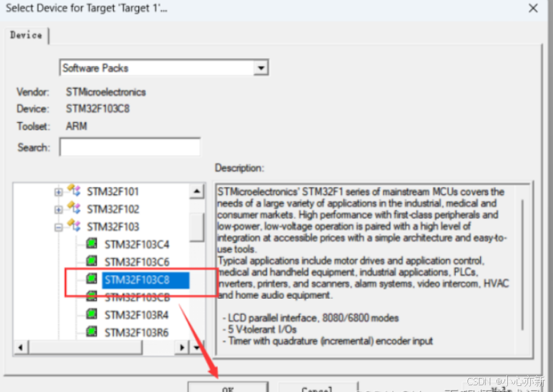Click the chip icon beside STM32F103R4
Viewport: 553px width, 392px height.
(x=92, y=314)
